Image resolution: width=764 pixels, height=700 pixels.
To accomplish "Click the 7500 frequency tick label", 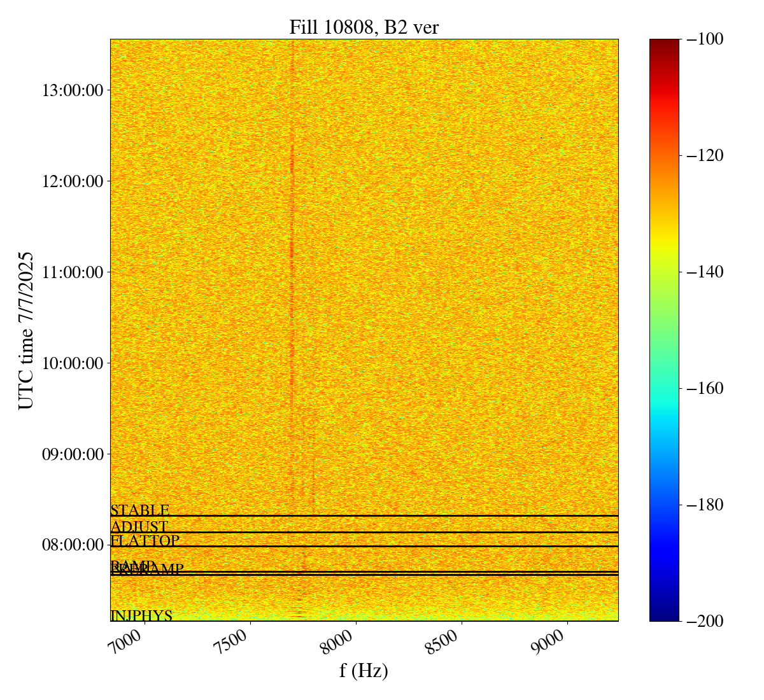I will click(x=235, y=641).
